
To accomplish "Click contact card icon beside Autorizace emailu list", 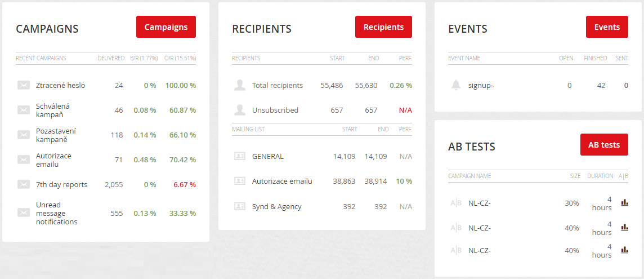I will coord(240,181).
